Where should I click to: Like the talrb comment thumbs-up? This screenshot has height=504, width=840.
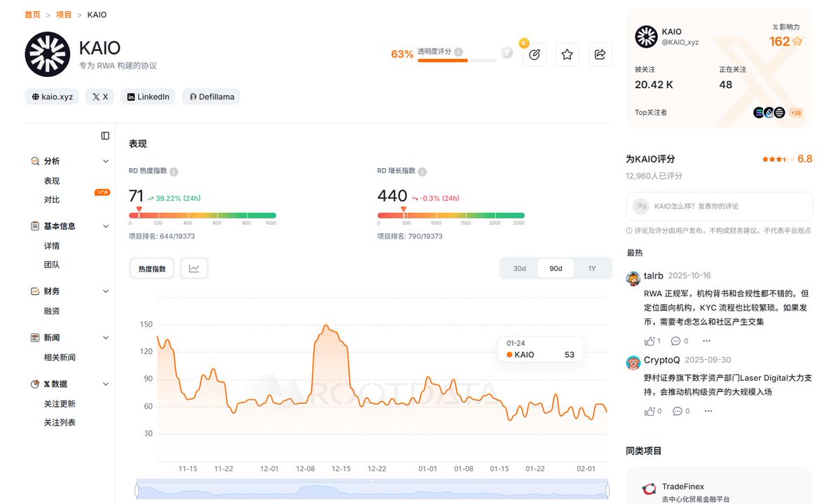click(x=649, y=341)
